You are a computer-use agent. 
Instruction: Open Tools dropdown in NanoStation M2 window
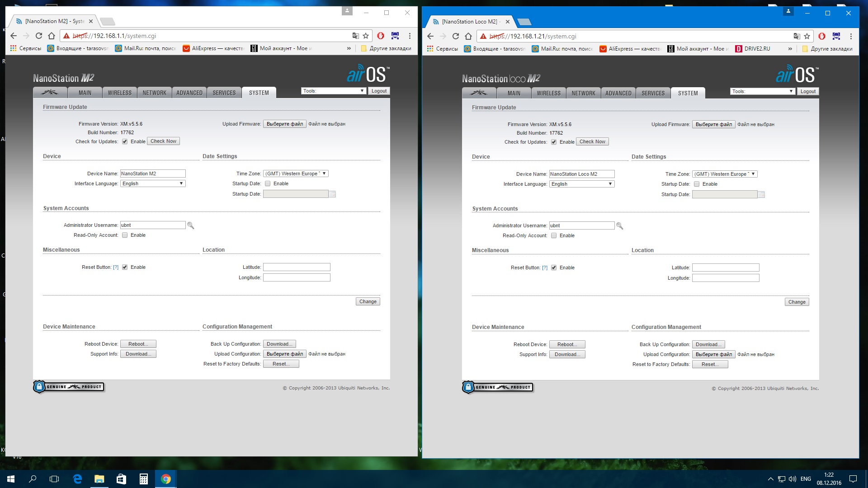tap(333, 91)
